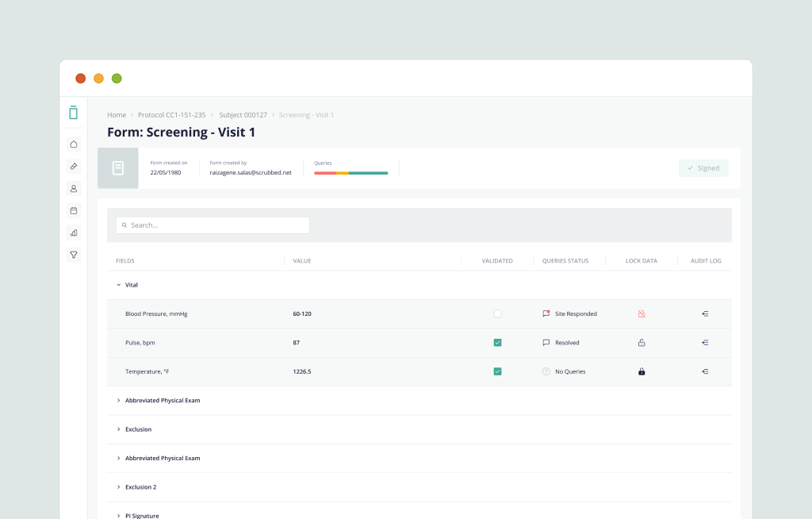The image size is (812, 519).
Task: Click the Site Responded query icon
Action: [x=546, y=313]
